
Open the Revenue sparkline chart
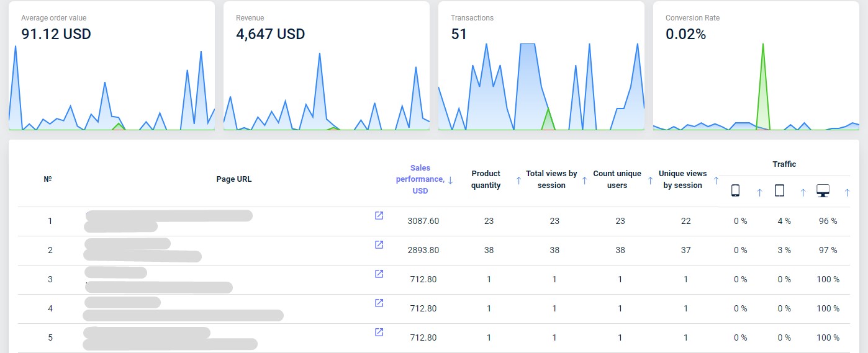pos(327,90)
